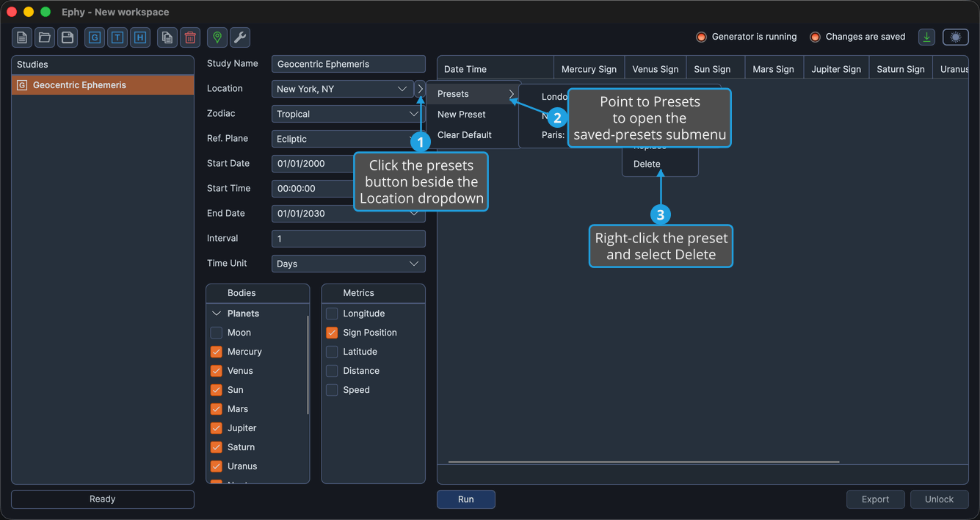Click the new document icon in toolbar
980x520 pixels.
tap(22, 37)
